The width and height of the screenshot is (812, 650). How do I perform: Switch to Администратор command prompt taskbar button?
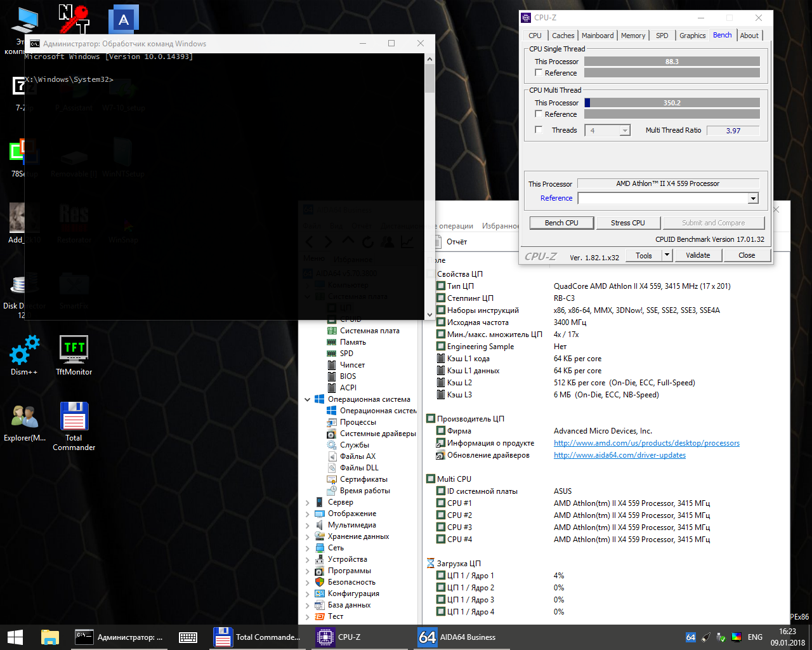tap(119, 637)
